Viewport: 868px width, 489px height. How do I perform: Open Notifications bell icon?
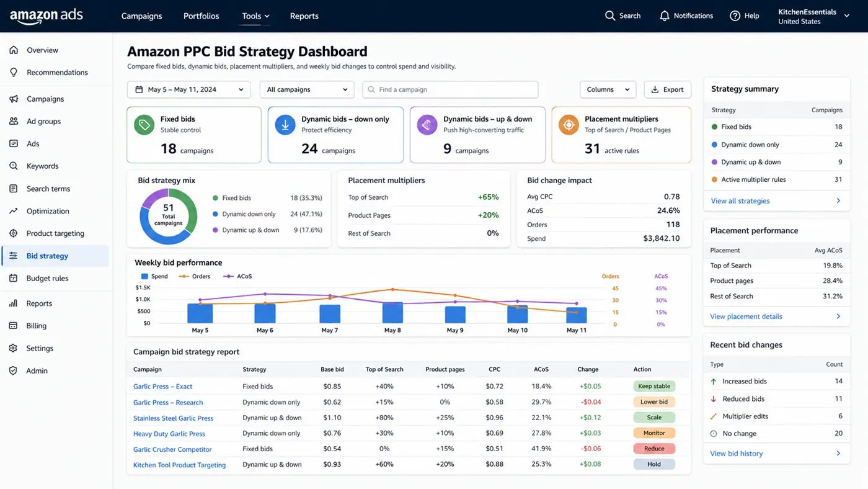[664, 16]
